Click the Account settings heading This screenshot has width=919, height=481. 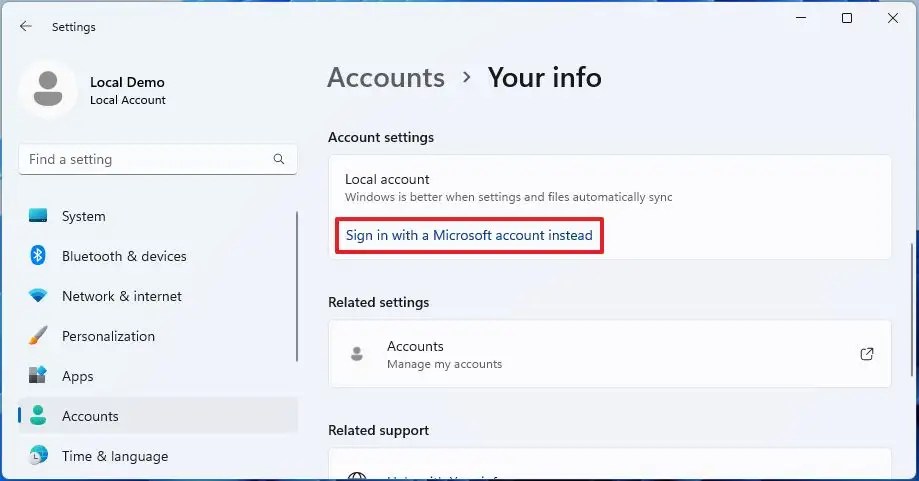click(x=381, y=137)
